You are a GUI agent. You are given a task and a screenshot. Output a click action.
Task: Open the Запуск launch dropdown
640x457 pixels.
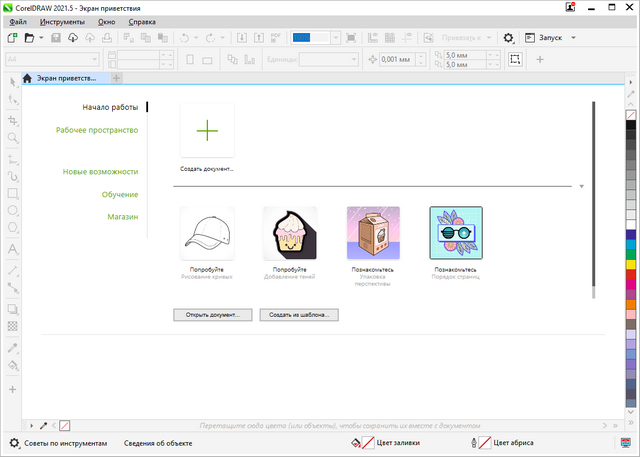click(x=557, y=37)
